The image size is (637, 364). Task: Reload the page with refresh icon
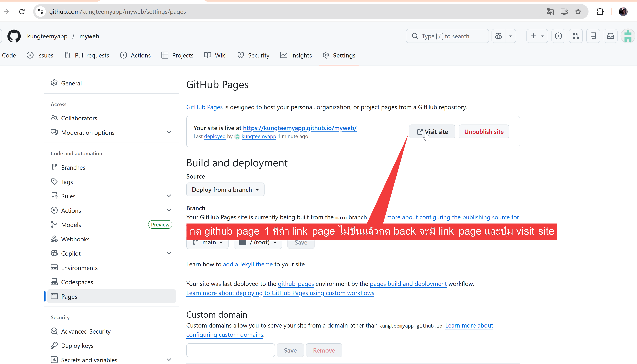pyautogui.click(x=22, y=12)
